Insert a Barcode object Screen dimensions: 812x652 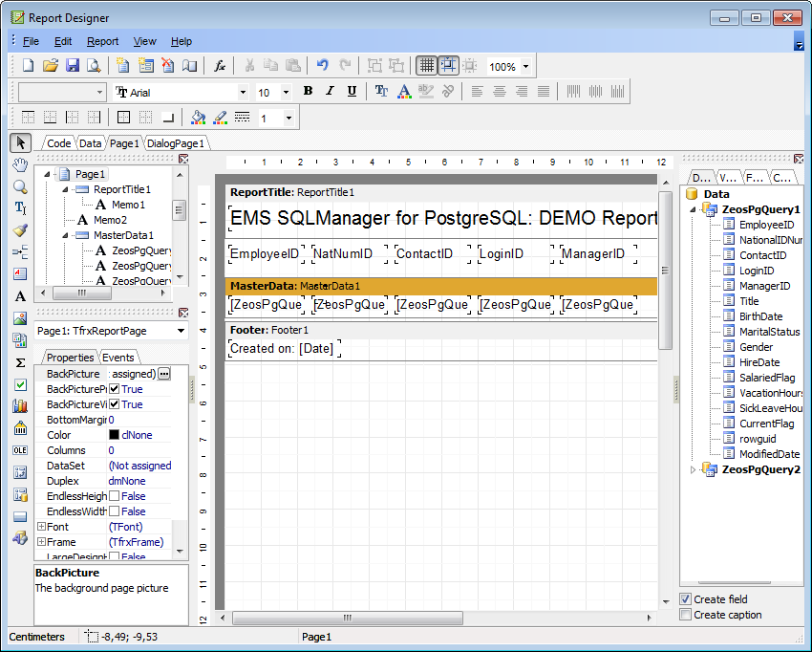pyautogui.click(x=20, y=426)
